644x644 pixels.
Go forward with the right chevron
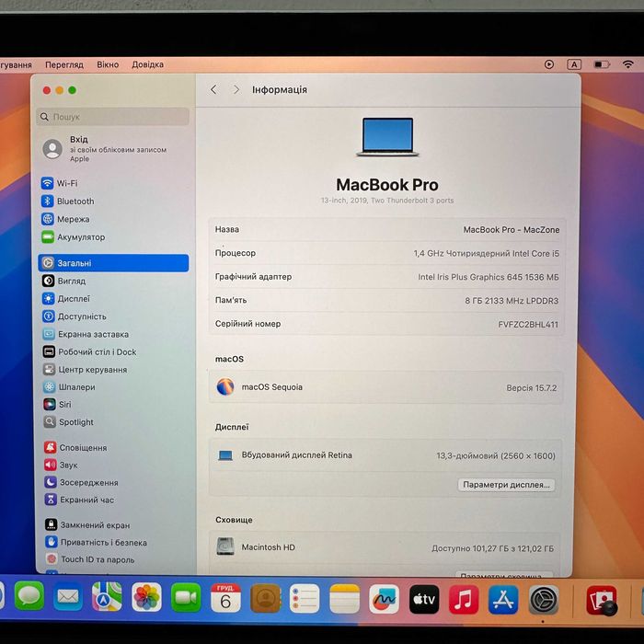[236, 89]
